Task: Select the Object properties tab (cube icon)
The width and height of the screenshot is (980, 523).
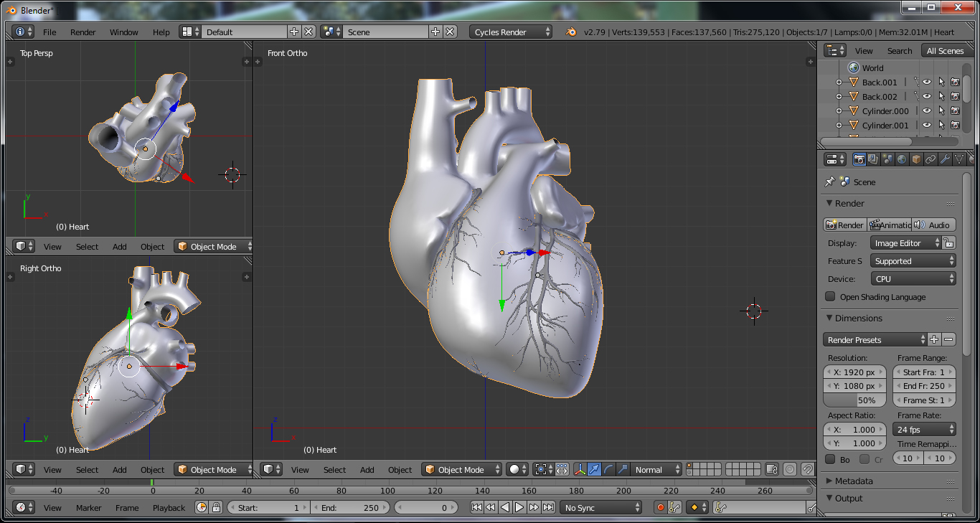Action: (916, 159)
